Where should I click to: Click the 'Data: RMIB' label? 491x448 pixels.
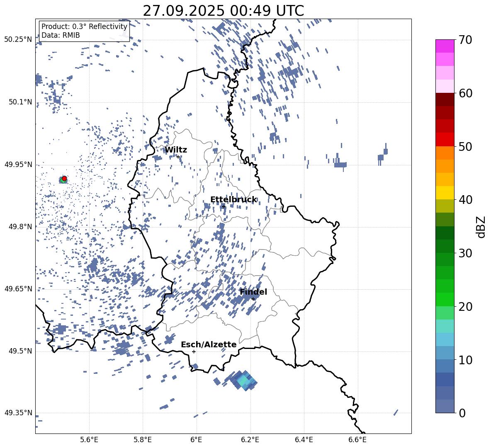61,35
